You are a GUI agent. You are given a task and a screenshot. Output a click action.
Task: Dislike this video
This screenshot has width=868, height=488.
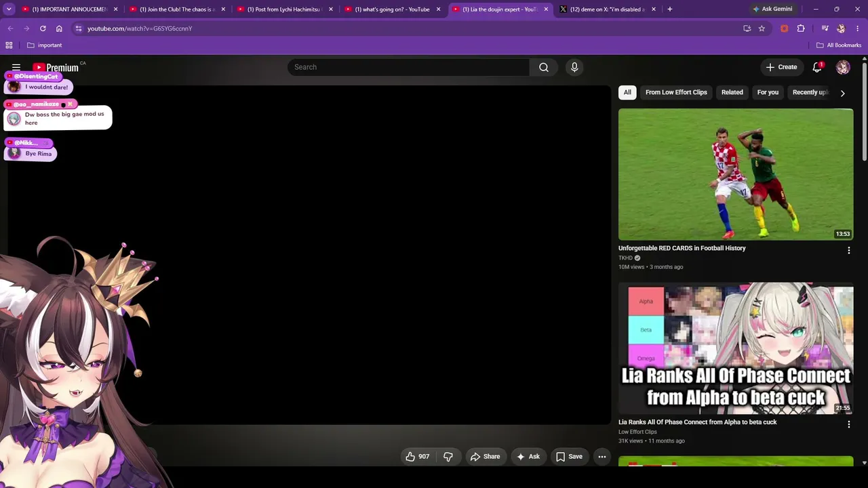448,457
